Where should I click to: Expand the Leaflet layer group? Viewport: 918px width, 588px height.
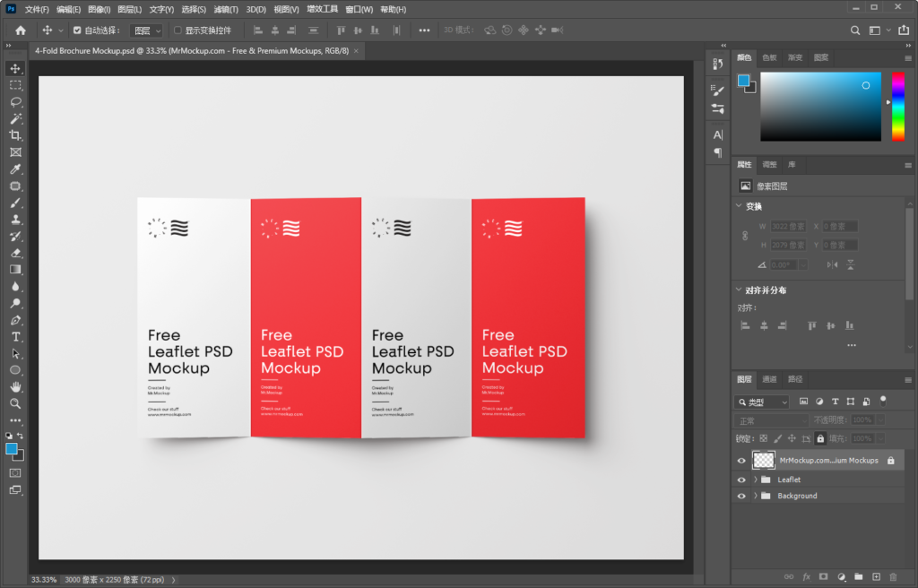click(x=755, y=480)
